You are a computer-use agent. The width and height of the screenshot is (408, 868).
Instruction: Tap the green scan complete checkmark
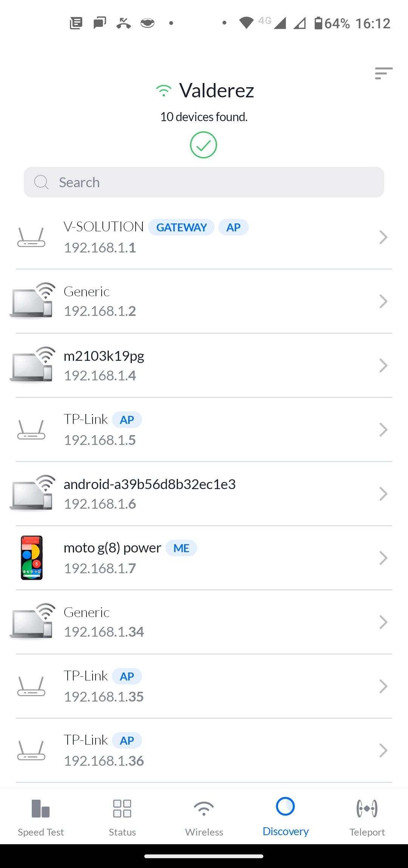pyautogui.click(x=203, y=145)
